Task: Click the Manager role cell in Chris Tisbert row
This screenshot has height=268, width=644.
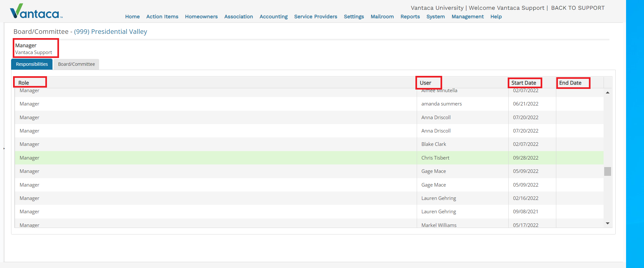Action: click(x=216, y=158)
